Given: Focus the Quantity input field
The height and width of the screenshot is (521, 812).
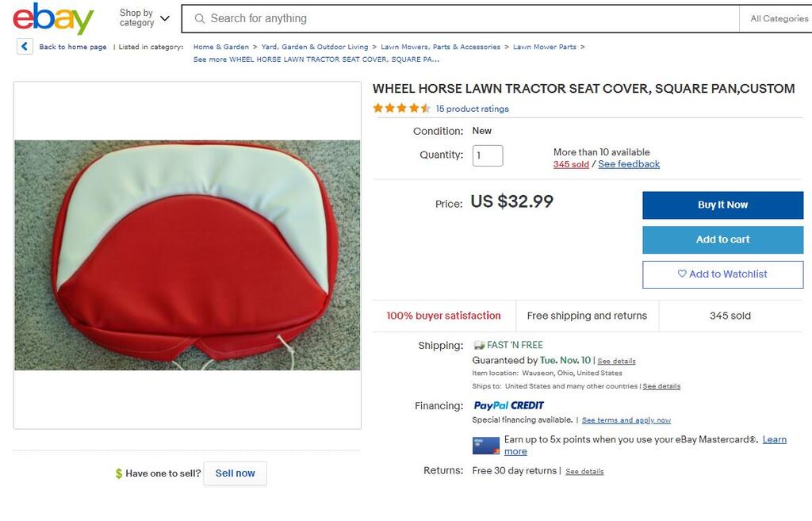Looking at the screenshot, I should [488, 155].
